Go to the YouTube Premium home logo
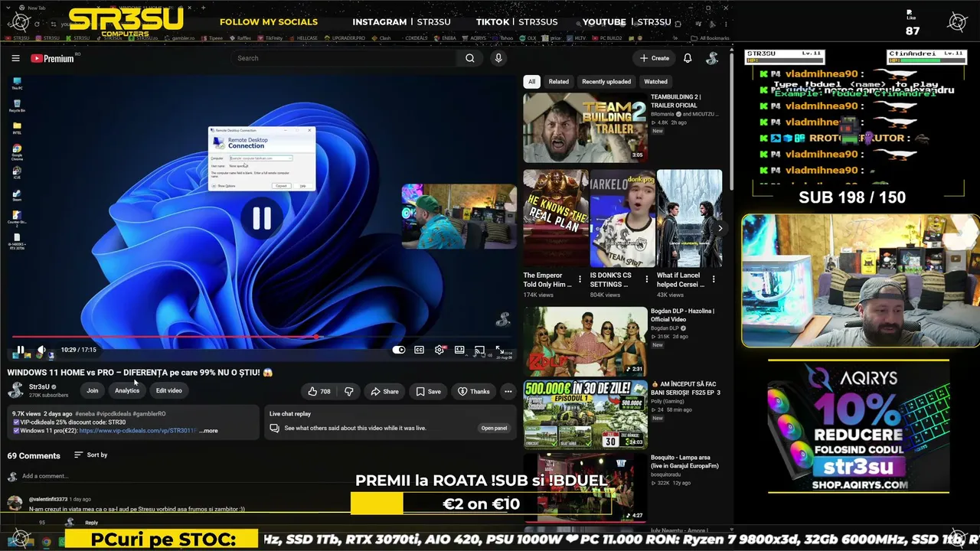Viewport: 980px width, 551px height. pos(52,58)
